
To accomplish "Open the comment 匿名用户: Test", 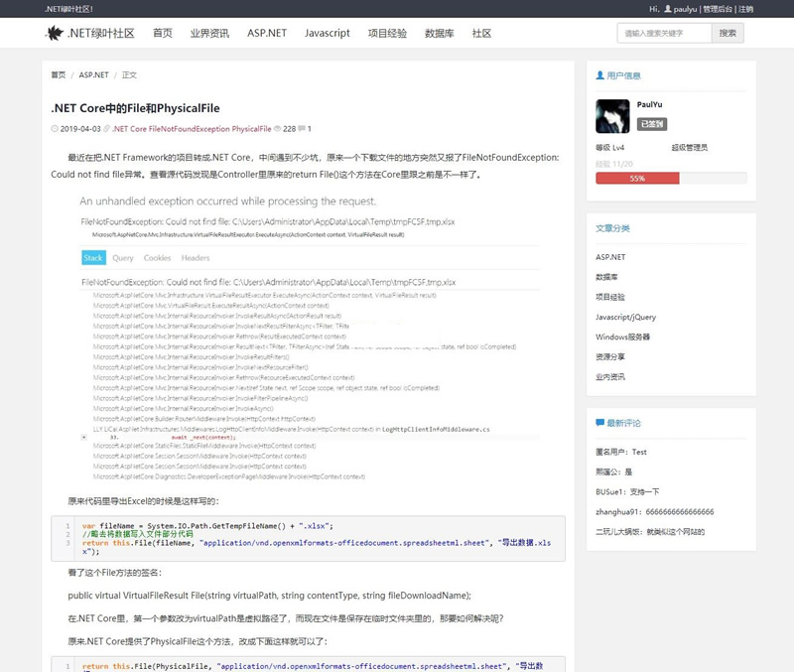I will tap(621, 452).
